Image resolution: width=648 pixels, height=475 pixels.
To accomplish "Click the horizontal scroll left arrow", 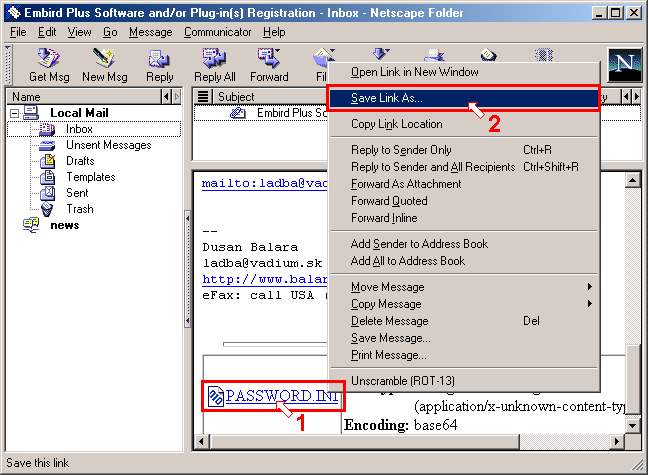I will click(x=201, y=442).
